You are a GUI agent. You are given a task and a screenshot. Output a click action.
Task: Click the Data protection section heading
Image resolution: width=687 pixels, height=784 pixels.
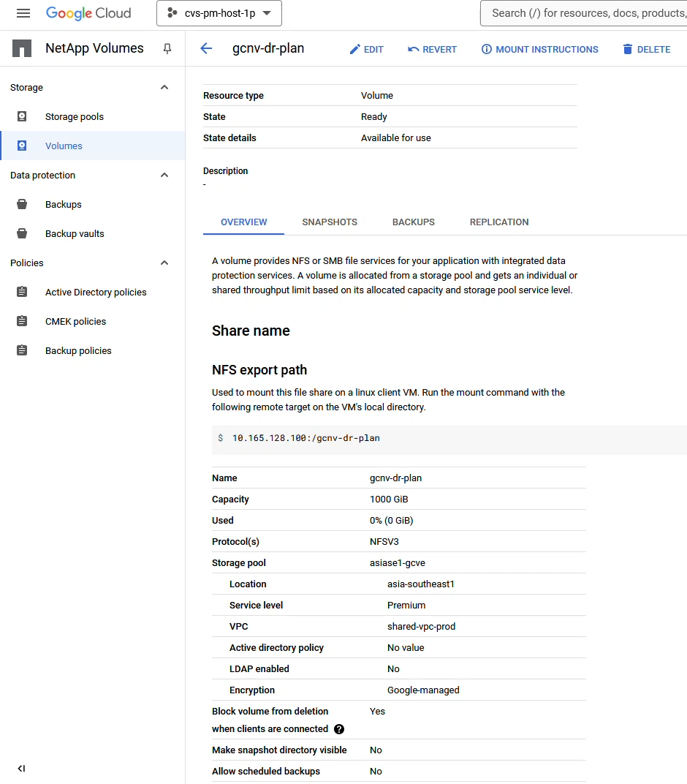click(x=43, y=175)
